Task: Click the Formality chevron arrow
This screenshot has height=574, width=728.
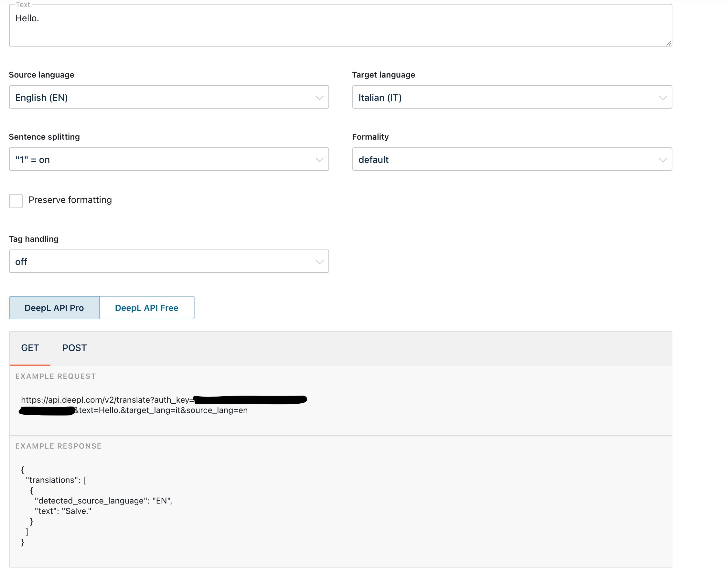Action: [x=662, y=160]
